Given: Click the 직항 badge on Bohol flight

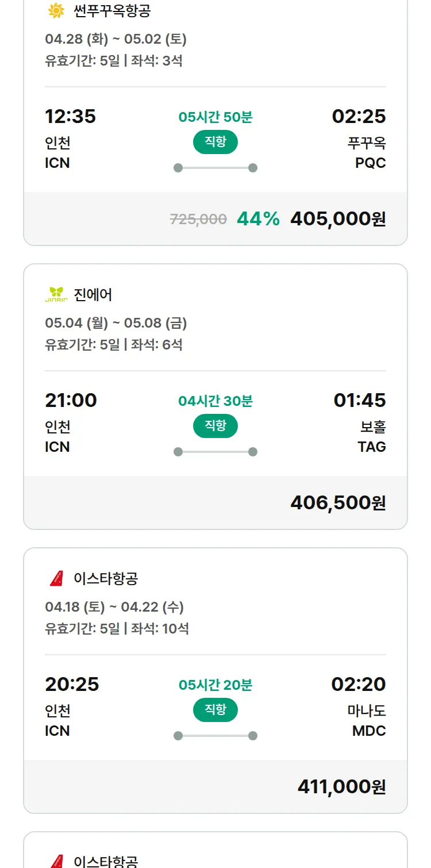Looking at the screenshot, I should [x=215, y=426].
